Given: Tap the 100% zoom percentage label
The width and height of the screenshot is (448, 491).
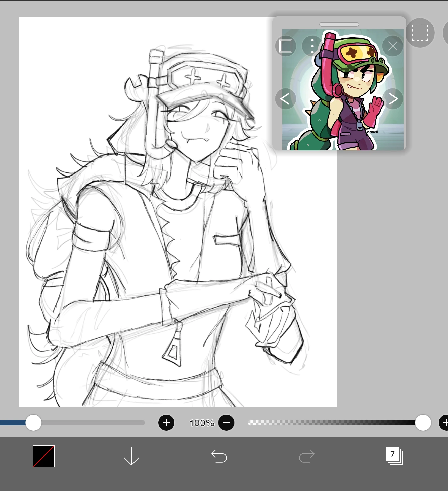Looking at the screenshot, I should 201,423.
